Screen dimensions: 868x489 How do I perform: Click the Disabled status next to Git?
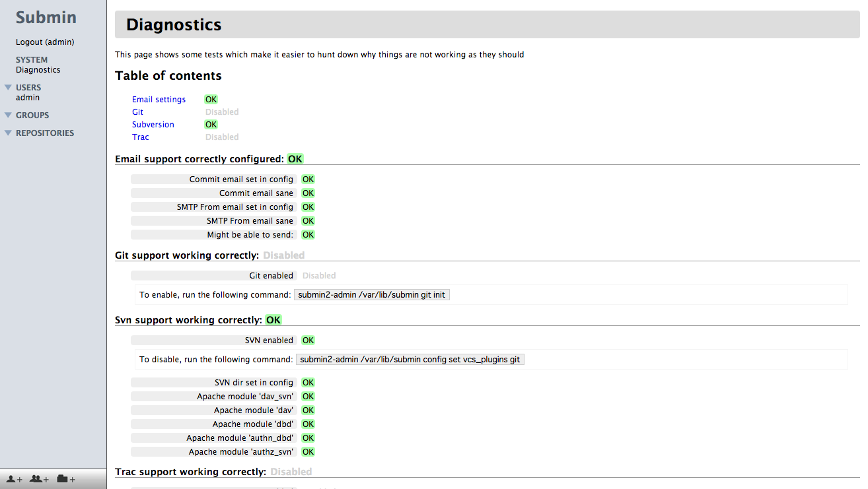pyautogui.click(x=221, y=112)
